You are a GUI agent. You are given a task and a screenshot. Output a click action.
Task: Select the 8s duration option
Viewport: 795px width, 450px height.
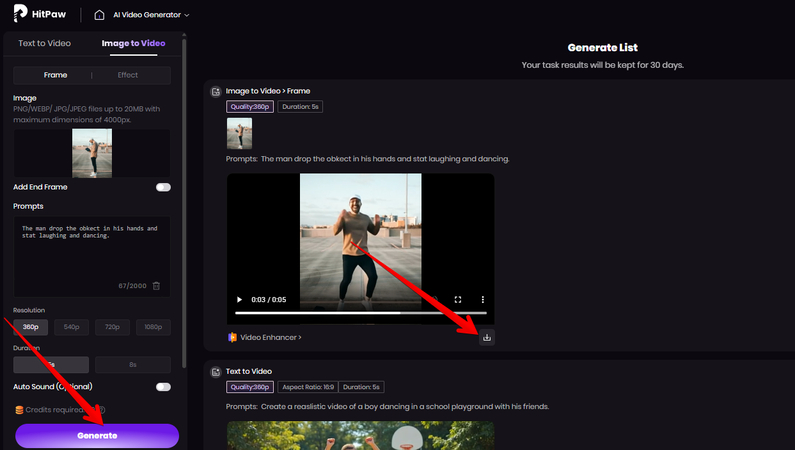133,364
